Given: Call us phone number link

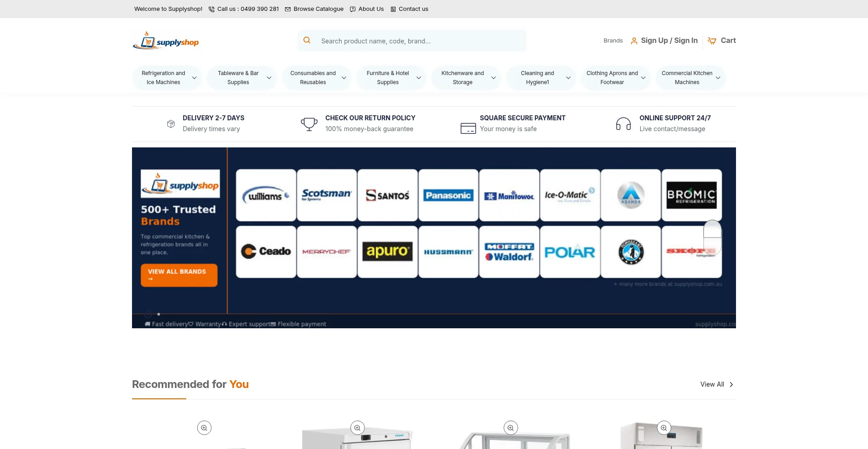Looking at the screenshot, I should 248,9.
